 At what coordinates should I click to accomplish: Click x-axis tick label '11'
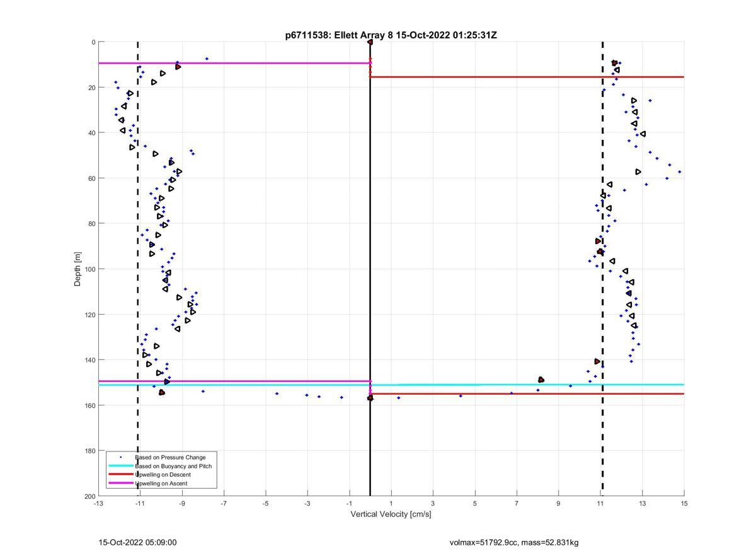click(600, 503)
